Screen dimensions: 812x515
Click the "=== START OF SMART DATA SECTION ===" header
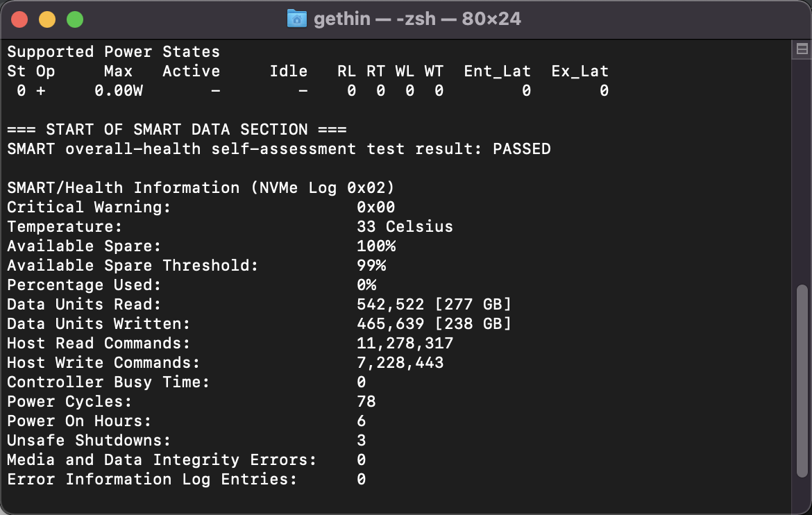click(x=176, y=129)
